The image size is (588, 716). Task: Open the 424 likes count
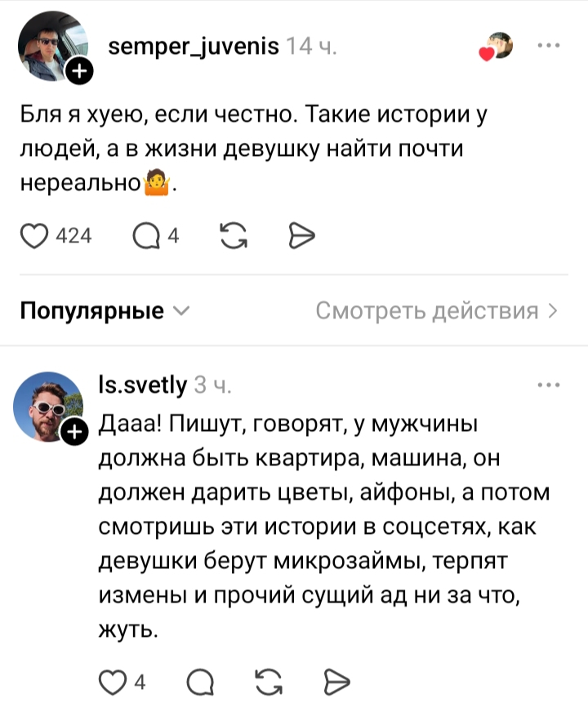point(73,236)
